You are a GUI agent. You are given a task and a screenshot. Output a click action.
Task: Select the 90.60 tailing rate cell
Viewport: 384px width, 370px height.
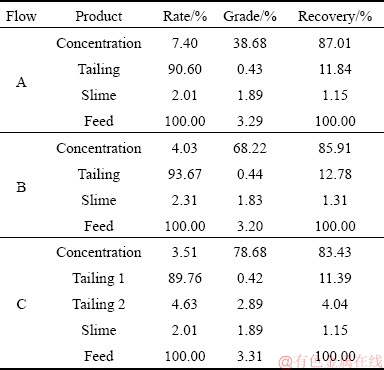pos(185,69)
